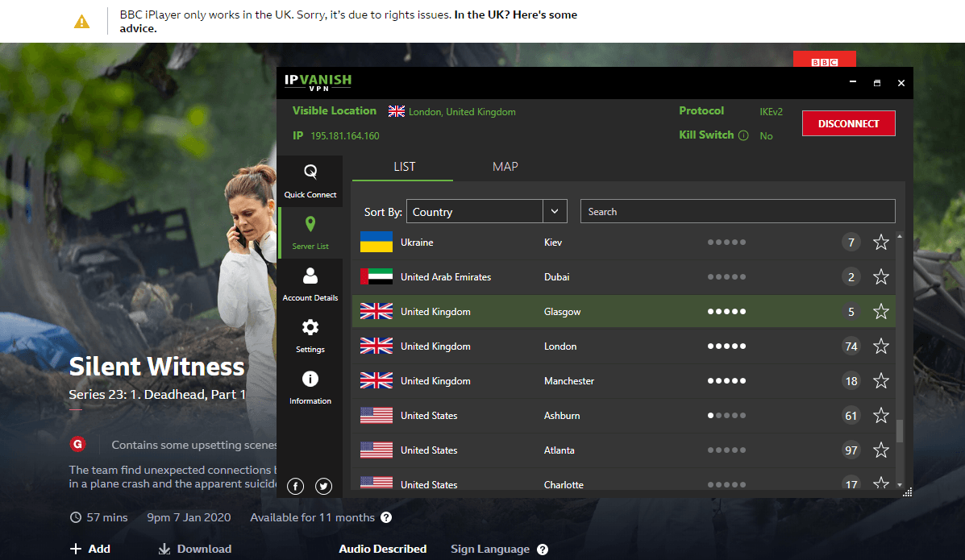The width and height of the screenshot is (965, 560).
Task: Open the Information sidebar item
Action: 310,388
